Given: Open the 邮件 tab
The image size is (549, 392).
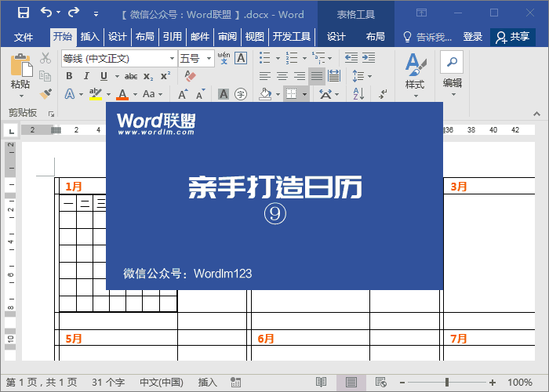Looking at the screenshot, I should click(x=200, y=36).
